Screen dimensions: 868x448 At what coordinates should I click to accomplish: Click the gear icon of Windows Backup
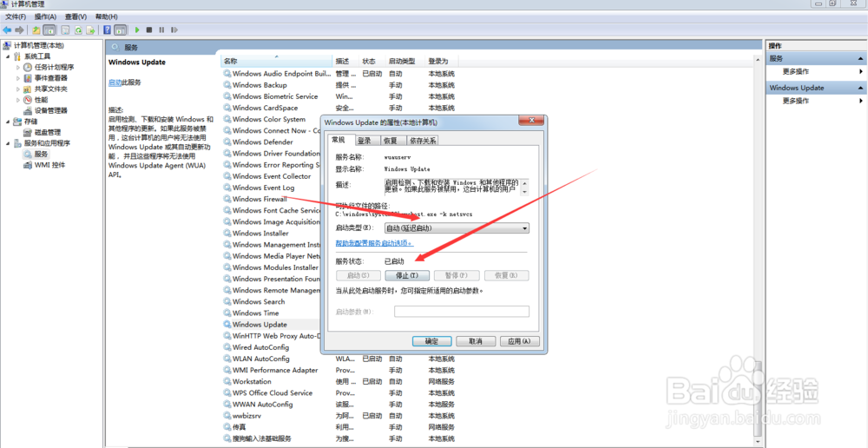click(x=227, y=85)
